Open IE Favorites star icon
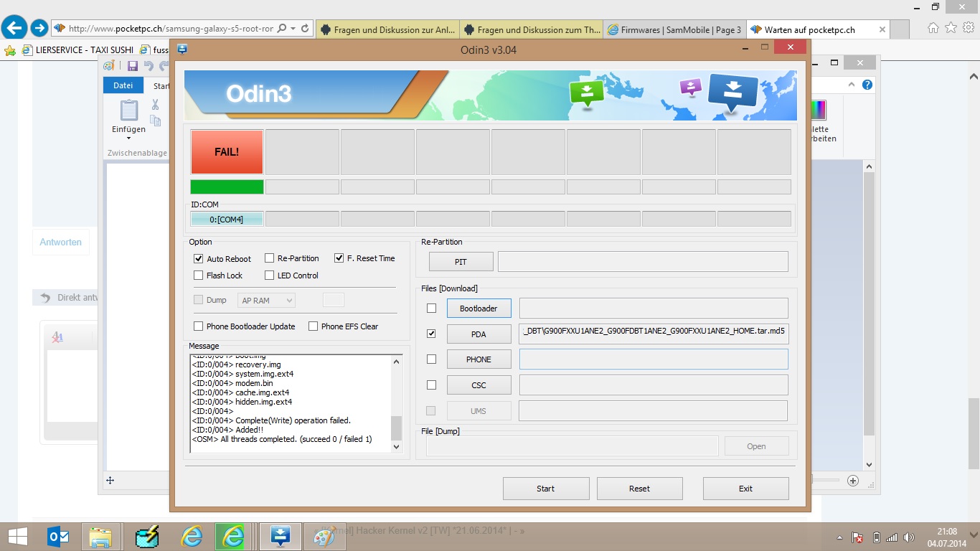The image size is (980, 551). click(x=951, y=28)
